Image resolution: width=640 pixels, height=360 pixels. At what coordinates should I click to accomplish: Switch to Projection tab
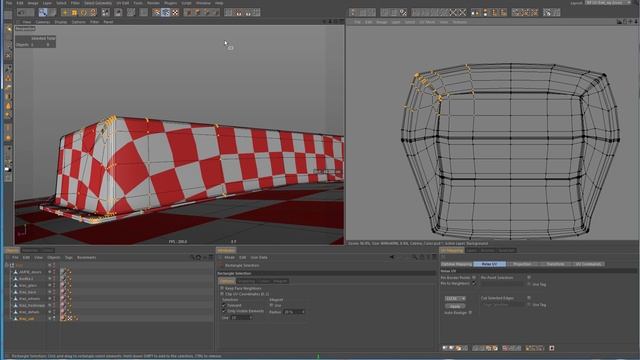coord(522,264)
